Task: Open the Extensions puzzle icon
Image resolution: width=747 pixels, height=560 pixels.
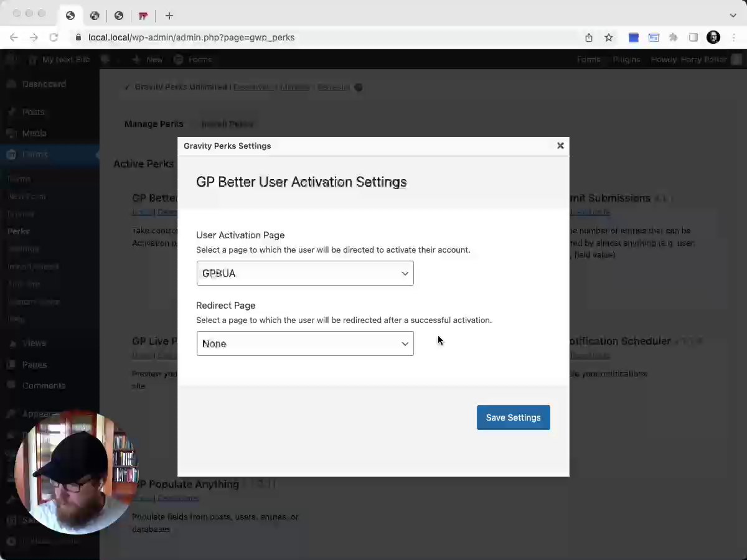Action: [x=673, y=37]
